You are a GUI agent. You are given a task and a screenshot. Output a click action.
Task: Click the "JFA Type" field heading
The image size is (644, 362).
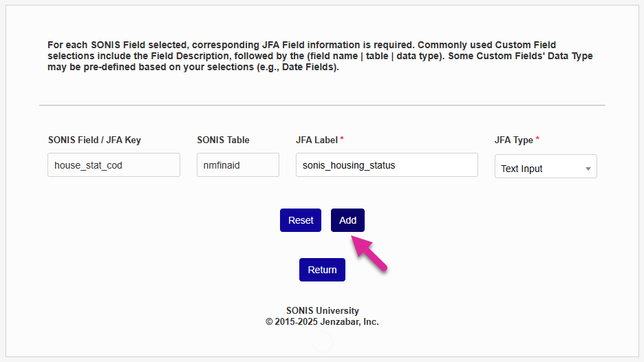513,140
